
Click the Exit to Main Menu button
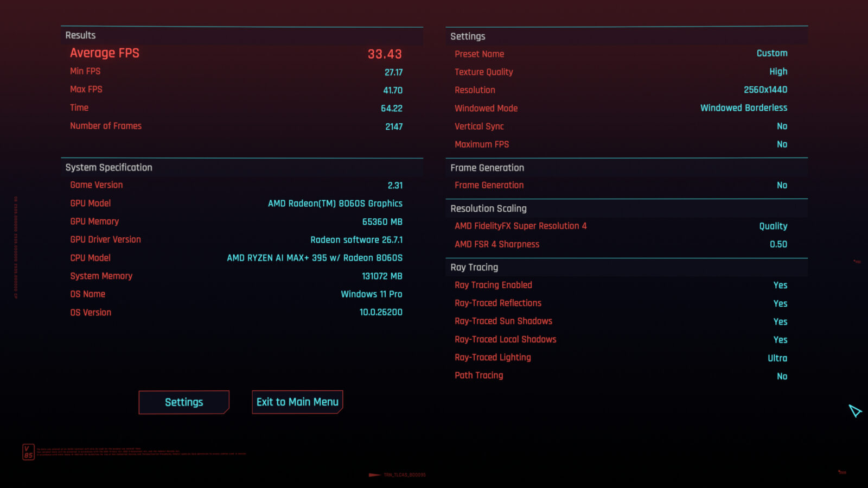pyautogui.click(x=297, y=402)
